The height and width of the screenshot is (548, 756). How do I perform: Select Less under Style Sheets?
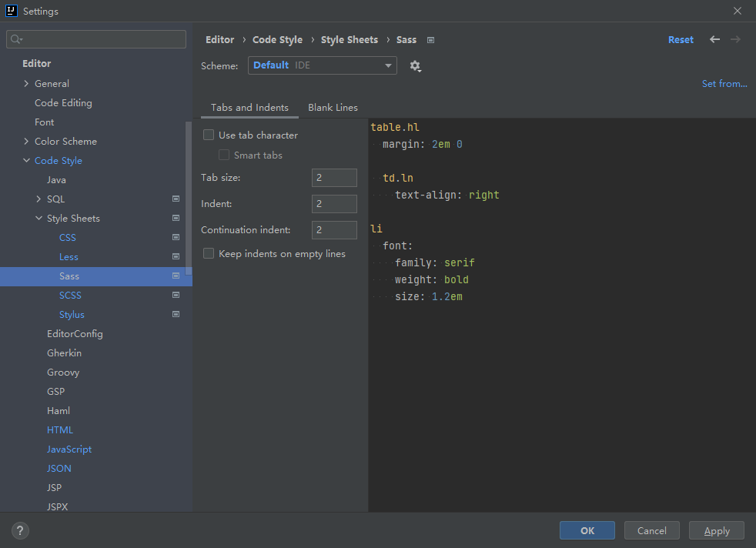pyautogui.click(x=69, y=257)
